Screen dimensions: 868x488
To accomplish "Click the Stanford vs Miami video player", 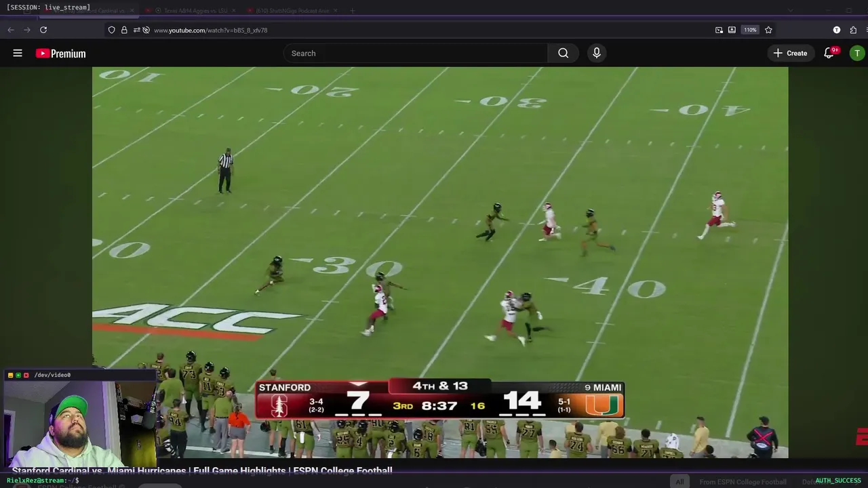I will pyautogui.click(x=440, y=262).
